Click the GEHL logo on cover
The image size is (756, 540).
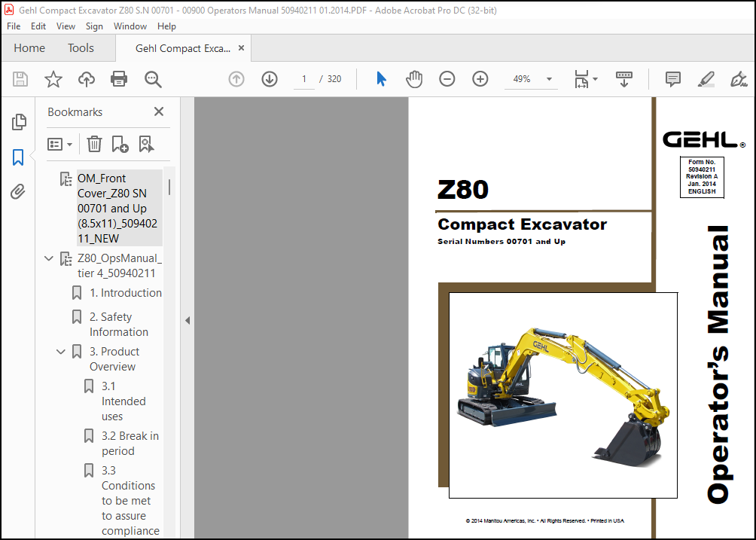click(x=704, y=140)
